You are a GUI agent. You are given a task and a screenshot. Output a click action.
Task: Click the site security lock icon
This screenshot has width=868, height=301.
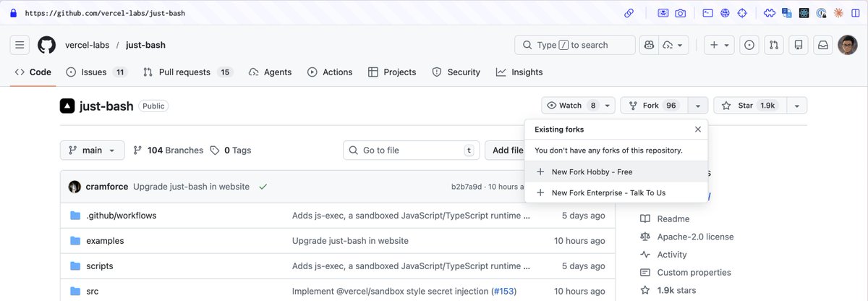13,13
